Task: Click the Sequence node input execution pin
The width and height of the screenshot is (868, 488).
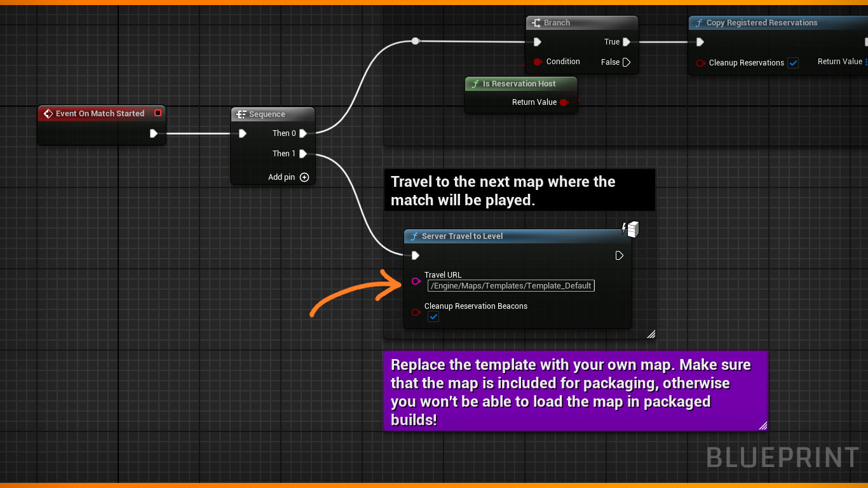Action: pyautogui.click(x=243, y=133)
